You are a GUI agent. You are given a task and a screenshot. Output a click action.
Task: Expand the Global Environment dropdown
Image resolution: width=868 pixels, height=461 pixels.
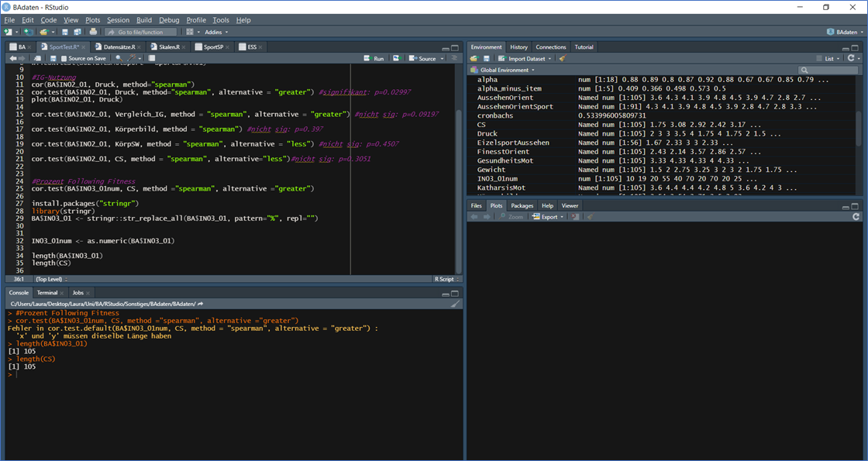tap(503, 70)
